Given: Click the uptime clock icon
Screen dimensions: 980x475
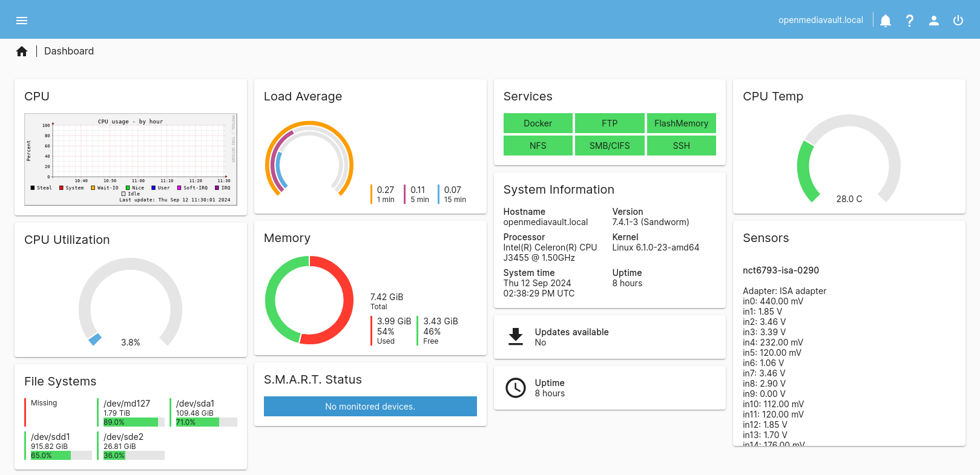Looking at the screenshot, I should [515, 388].
